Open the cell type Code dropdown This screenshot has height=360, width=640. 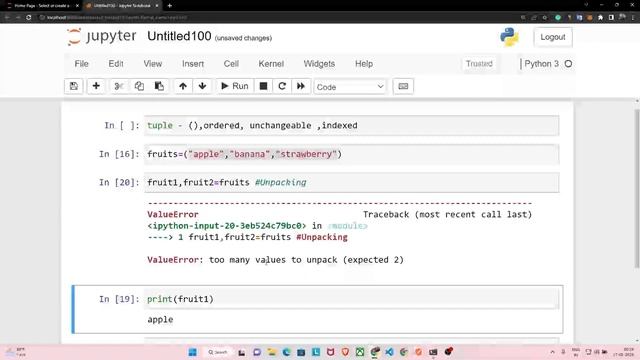[x=350, y=87]
